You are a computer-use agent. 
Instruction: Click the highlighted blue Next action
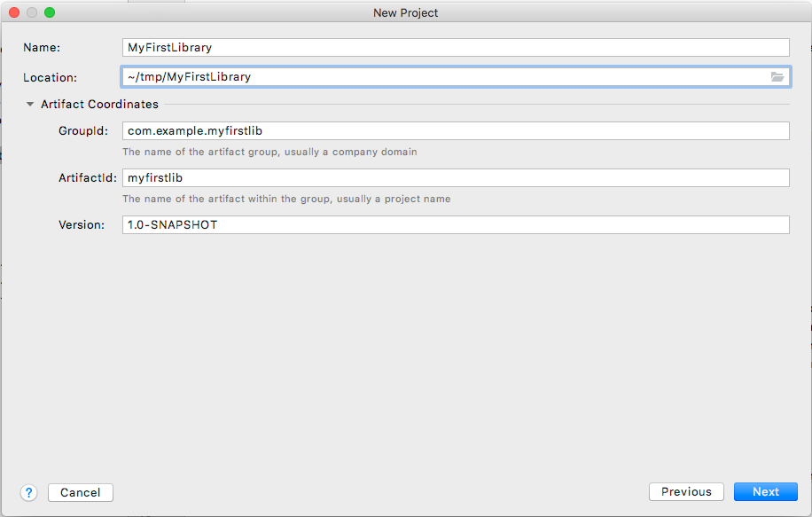coord(765,491)
